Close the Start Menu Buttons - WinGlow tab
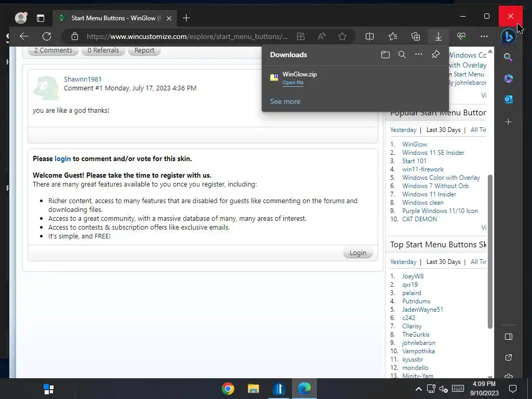Screen dimensions: 532x399 [x=169, y=18]
